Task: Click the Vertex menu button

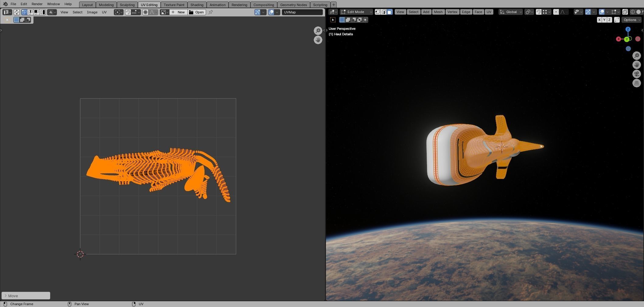Action: (x=452, y=12)
